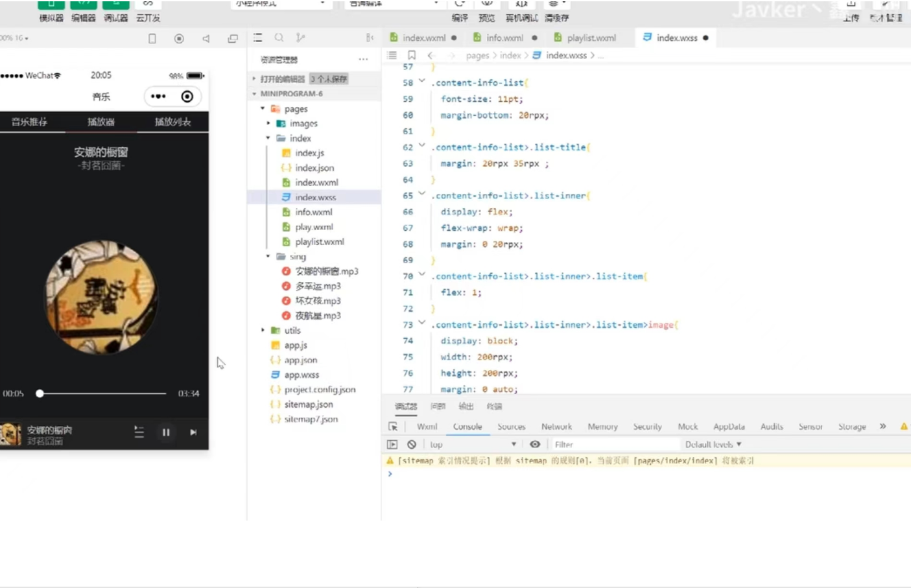911x588 pixels.
Task: Click the explorer more options ellipsis
Action: pyautogui.click(x=363, y=60)
